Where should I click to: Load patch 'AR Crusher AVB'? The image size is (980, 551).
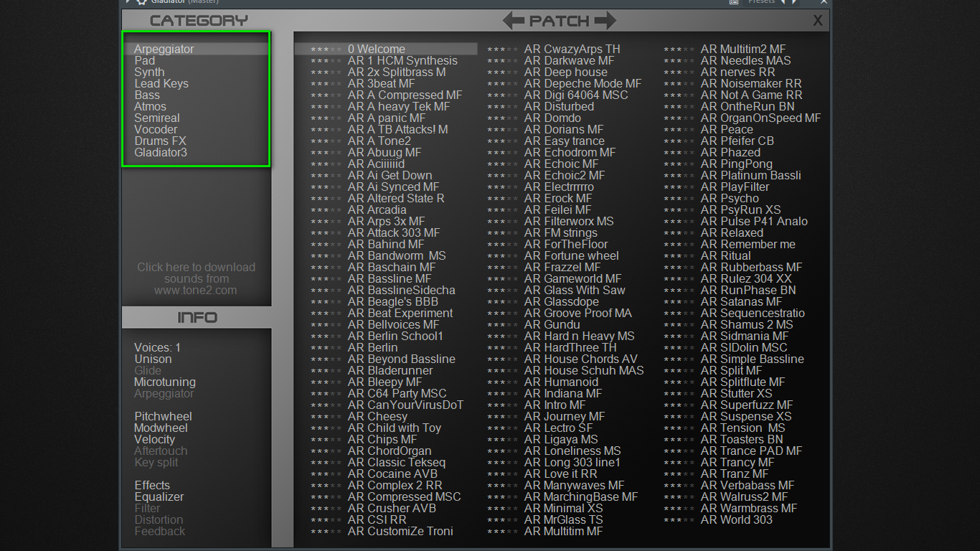pos(392,509)
